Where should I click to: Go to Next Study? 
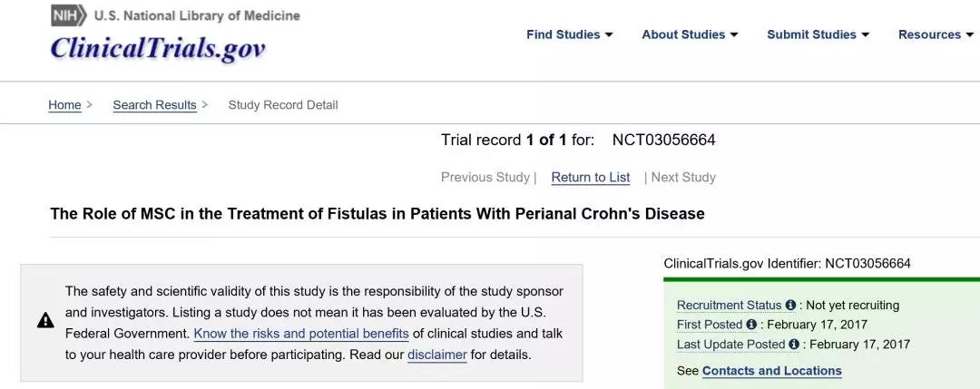coord(683,178)
